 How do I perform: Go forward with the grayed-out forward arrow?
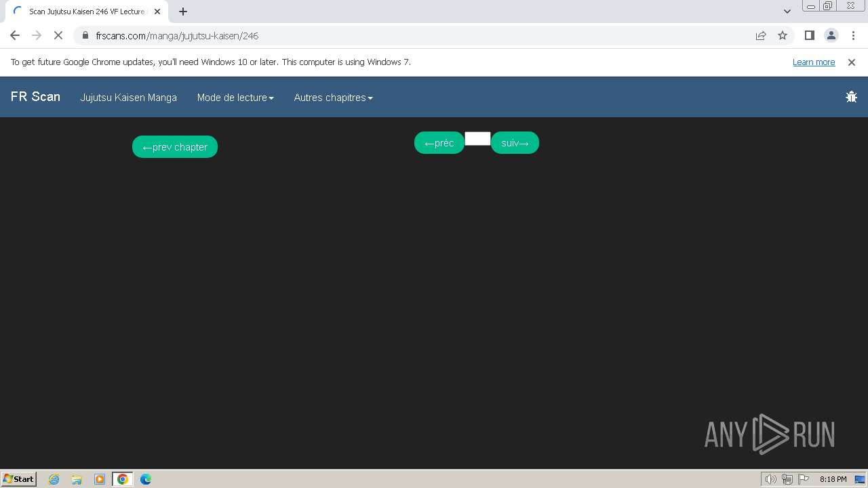(x=37, y=35)
